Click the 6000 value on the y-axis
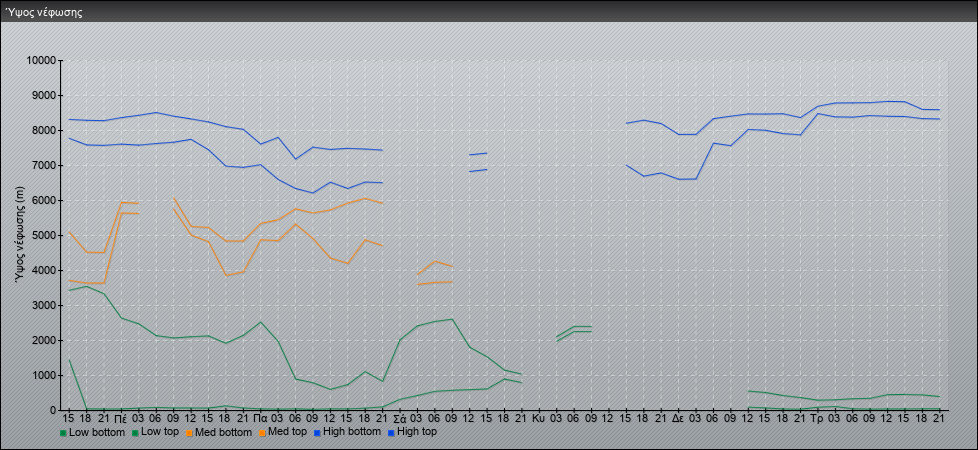 point(44,200)
